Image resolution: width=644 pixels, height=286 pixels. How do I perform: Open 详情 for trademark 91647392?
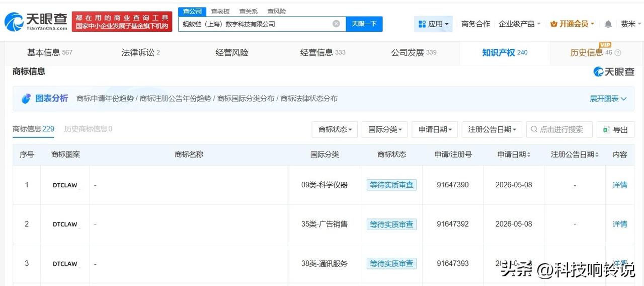coord(620,224)
